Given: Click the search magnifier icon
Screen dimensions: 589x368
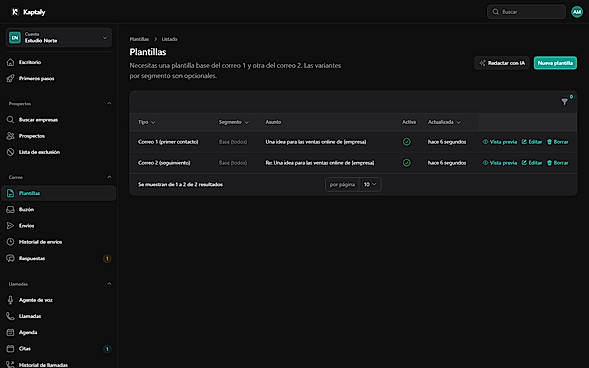Looking at the screenshot, I should click(x=495, y=12).
